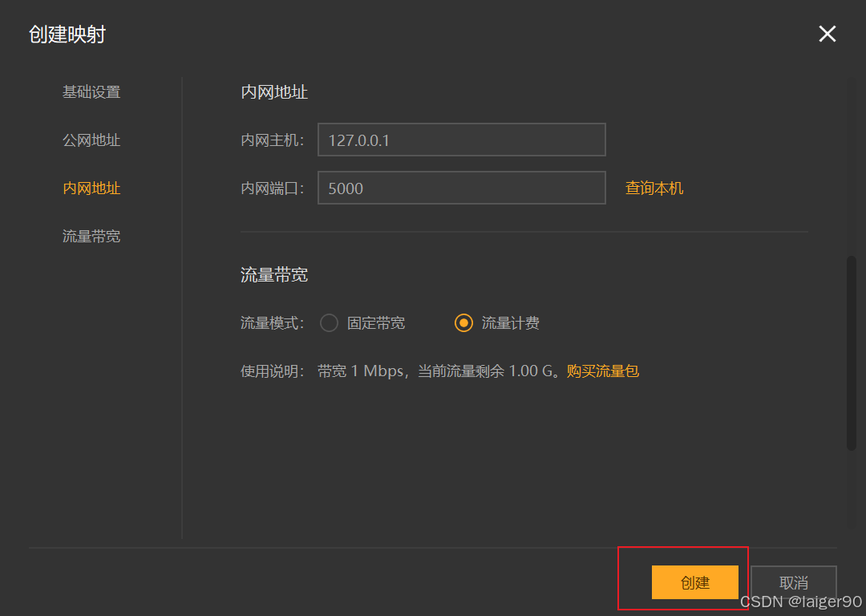The width and height of the screenshot is (866, 616).
Task: Click the 流量带宽 section heading
Action: (274, 274)
